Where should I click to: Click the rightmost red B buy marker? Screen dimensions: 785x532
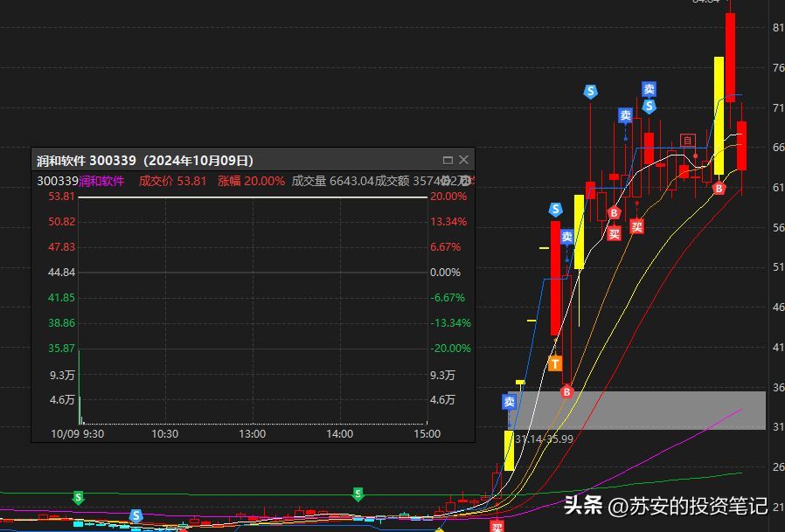[719, 188]
